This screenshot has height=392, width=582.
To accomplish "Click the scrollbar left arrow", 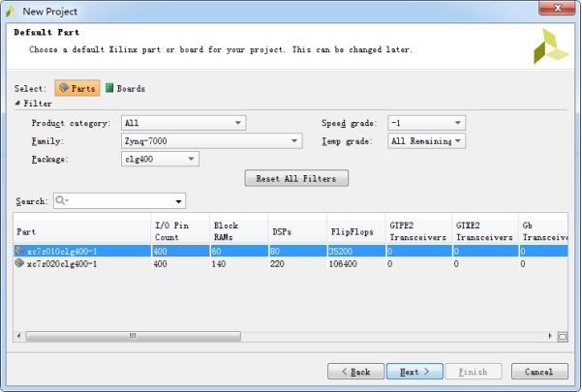I will 19,336.
